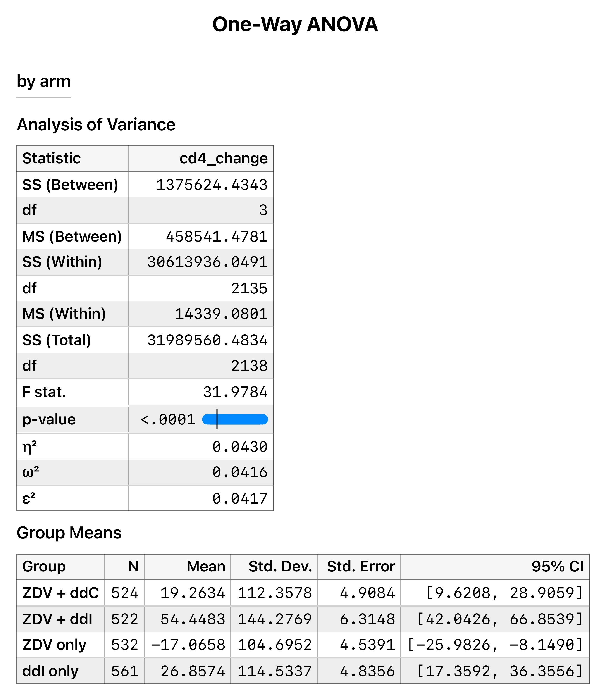The image size is (606, 700).
Task: Select value 458541.4781
Action: tap(216, 237)
